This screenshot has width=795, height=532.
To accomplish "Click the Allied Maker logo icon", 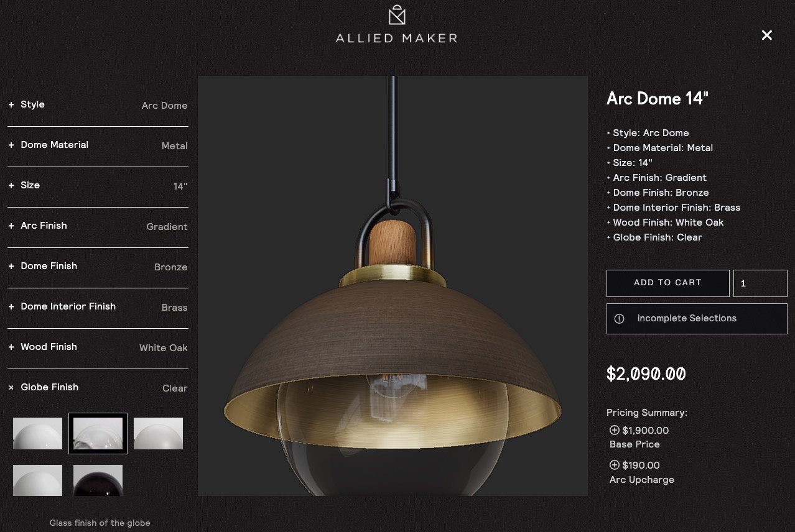I will (397, 15).
